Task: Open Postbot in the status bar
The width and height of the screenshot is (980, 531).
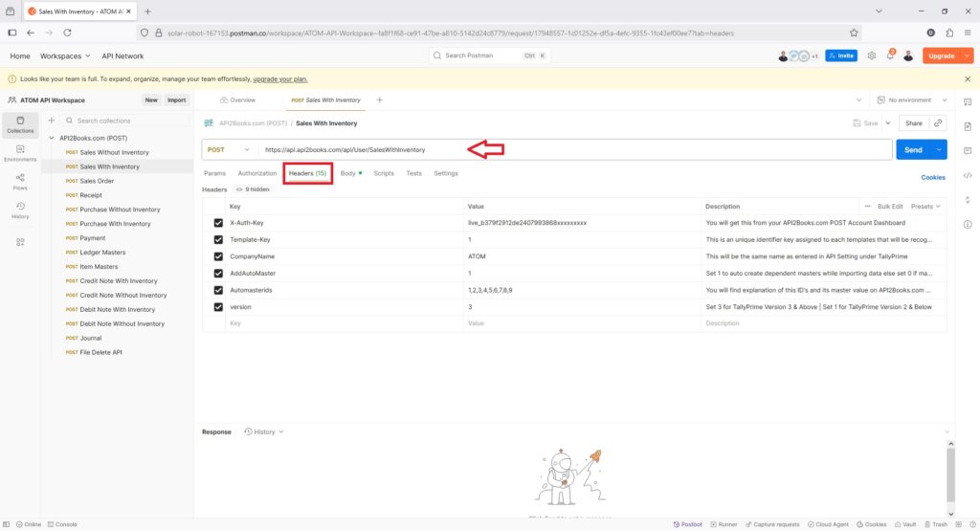Action: pyautogui.click(x=687, y=524)
